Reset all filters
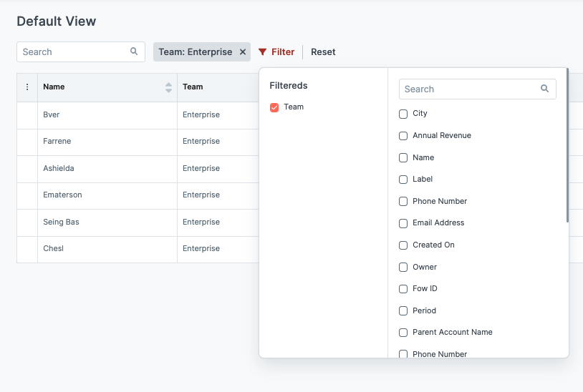The height and width of the screenshot is (392, 583). 323,52
